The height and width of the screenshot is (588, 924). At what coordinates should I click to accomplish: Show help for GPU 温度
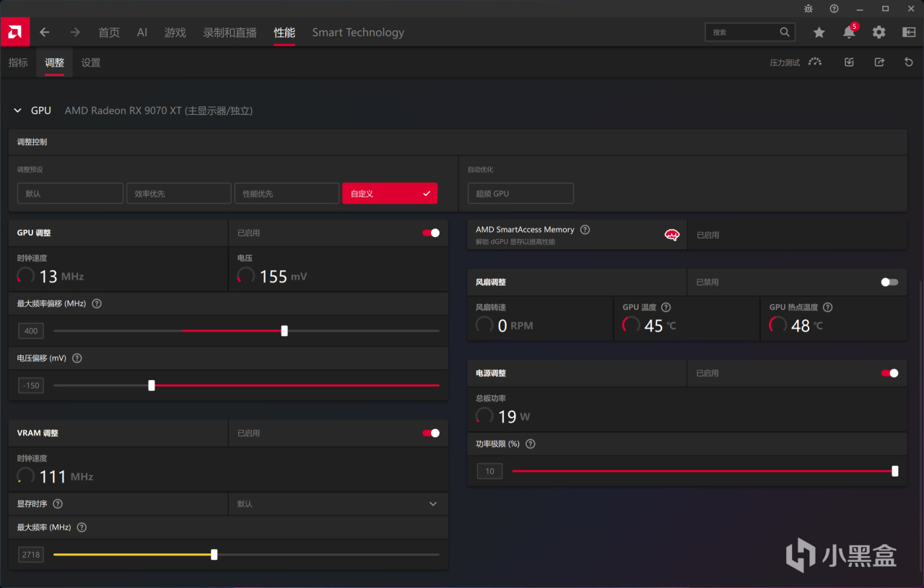pyautogui.click(x=666, y=307)
